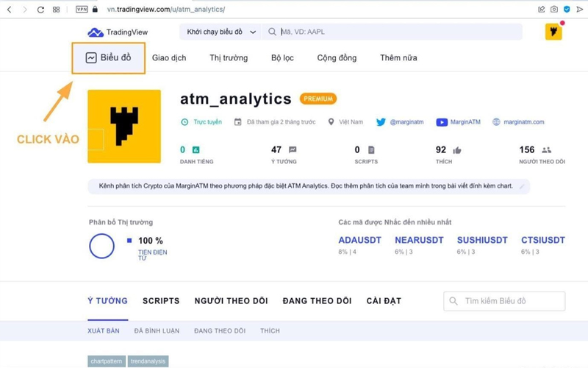
Task: Switch to the ĐANG THEO DÕI tab
Action: [318, 301]
